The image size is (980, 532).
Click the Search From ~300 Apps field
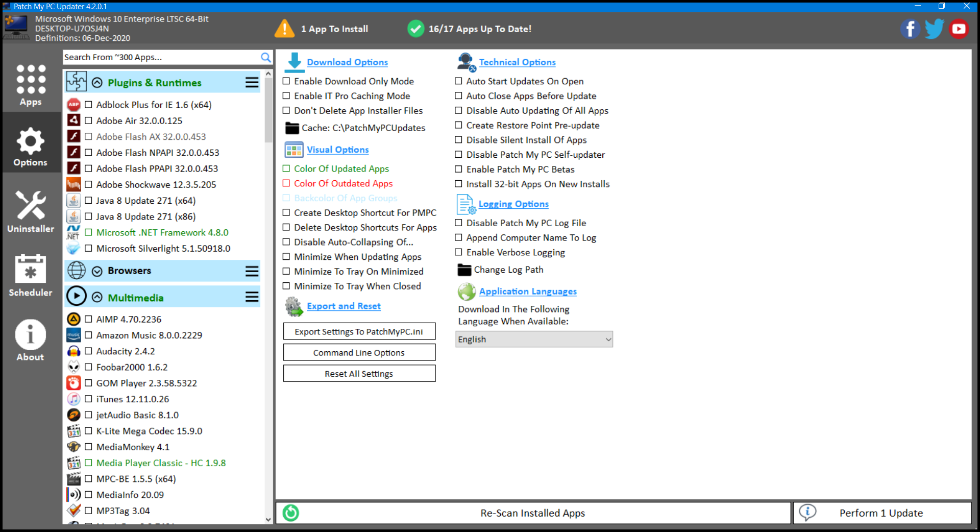[x=161, y=57]
